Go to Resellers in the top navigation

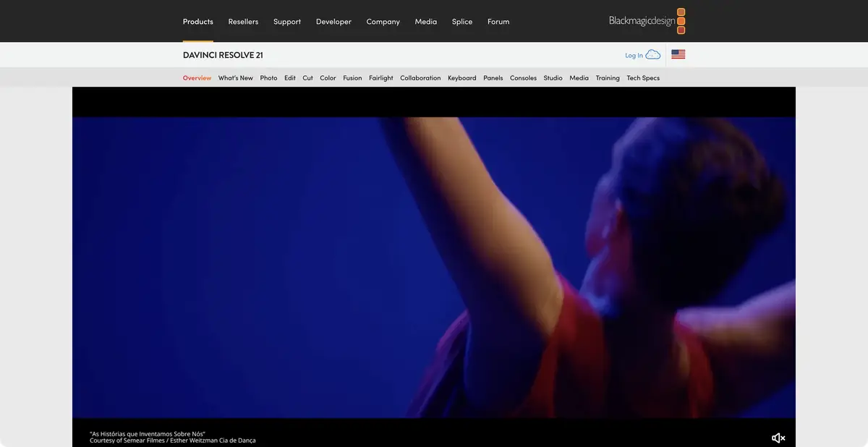tap(243, 22)
